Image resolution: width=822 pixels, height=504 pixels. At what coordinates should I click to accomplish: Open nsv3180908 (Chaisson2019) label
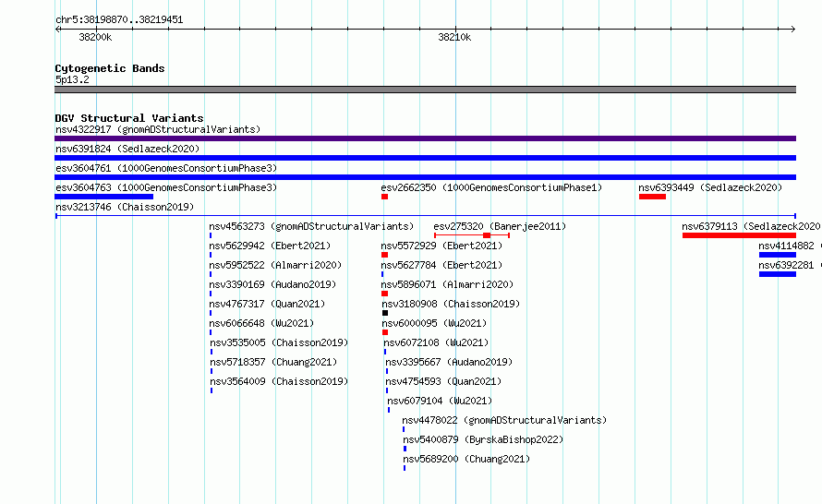pos(451,304)
